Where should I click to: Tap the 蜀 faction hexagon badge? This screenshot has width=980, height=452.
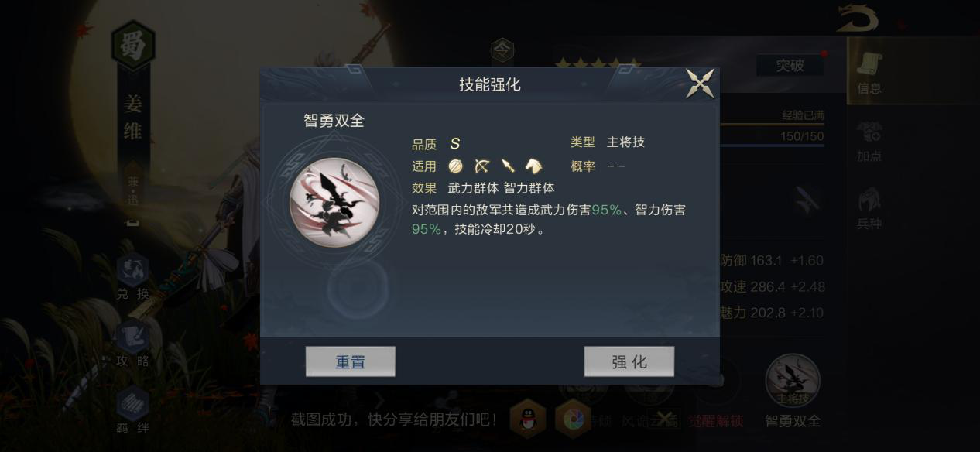(x=133, y=46)
